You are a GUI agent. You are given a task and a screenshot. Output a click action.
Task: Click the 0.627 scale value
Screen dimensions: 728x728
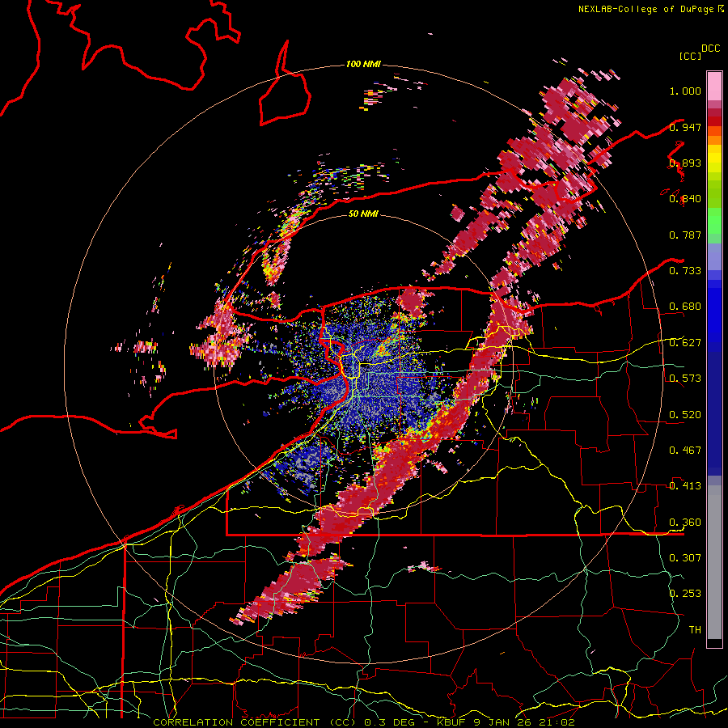click(685, 343)
